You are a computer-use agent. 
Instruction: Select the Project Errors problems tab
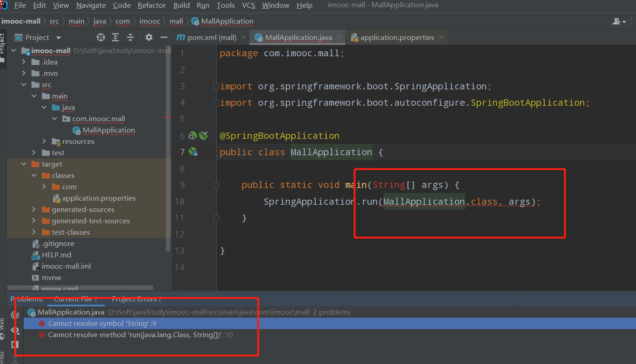137,299
